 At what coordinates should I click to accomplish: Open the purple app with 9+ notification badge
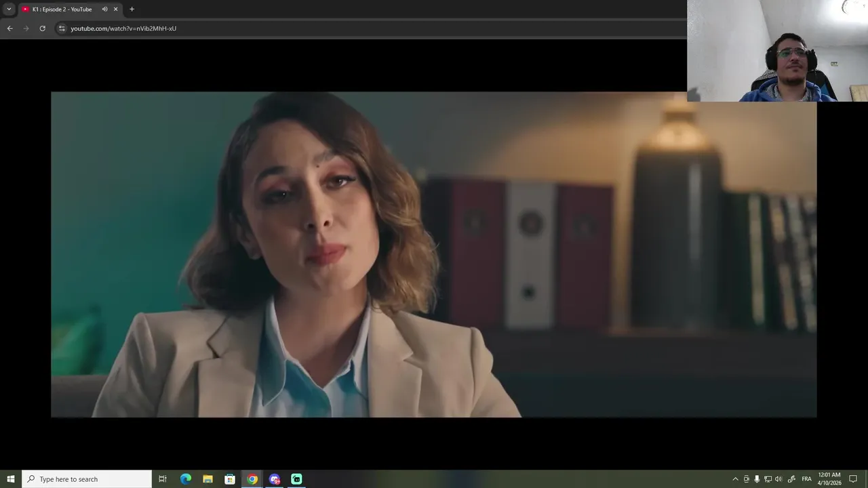(x=275, y=479)
